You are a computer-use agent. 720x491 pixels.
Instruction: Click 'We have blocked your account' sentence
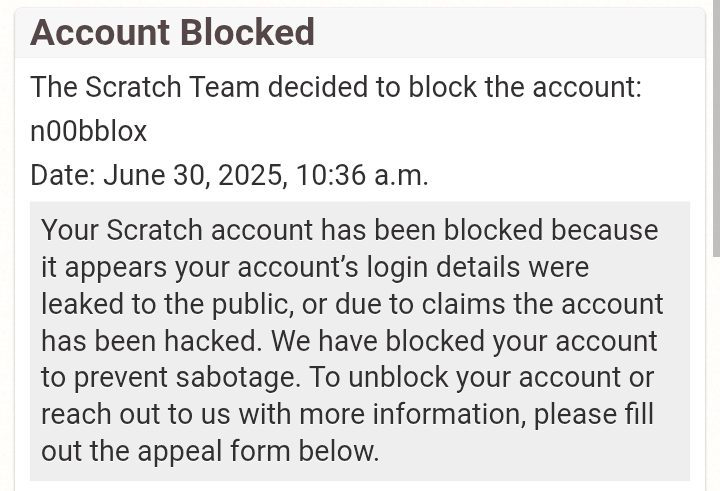(x=464, y=341)
